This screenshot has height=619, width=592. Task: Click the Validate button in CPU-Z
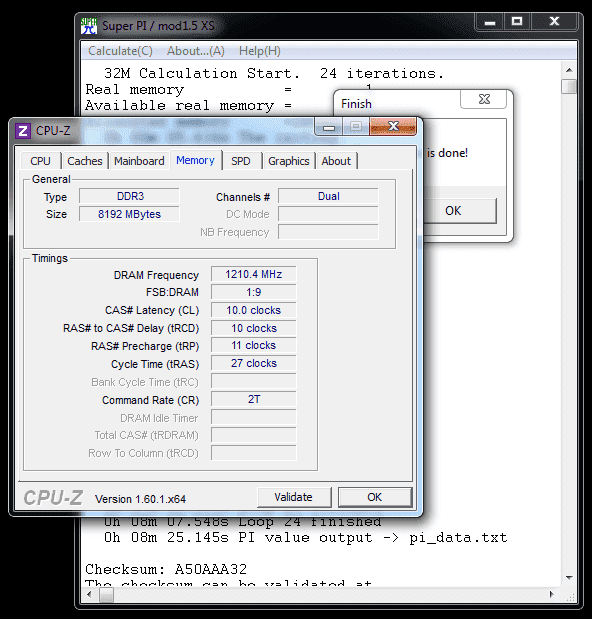[294, 497]
